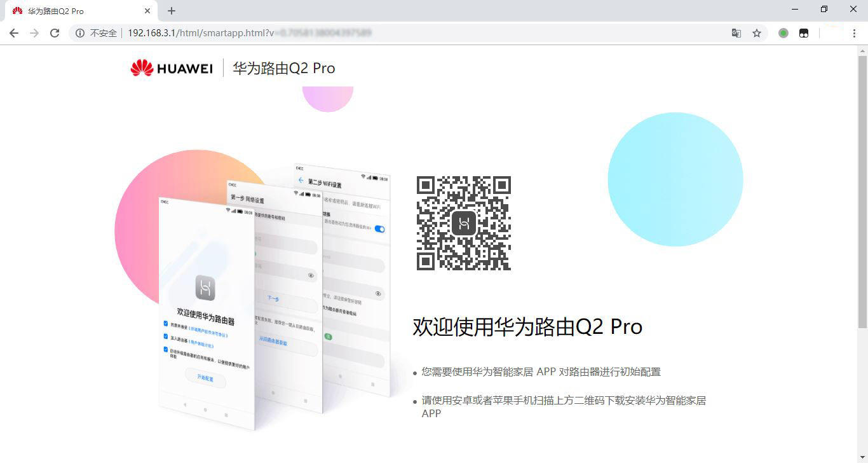
Task: Click the 不安全 security label
Action: click(103, 33)
